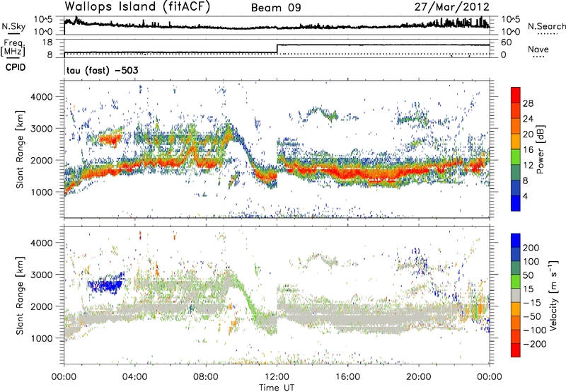Click the 12:00 time tick label
This screenshot has width=566, height=392.
click(277, 377)
